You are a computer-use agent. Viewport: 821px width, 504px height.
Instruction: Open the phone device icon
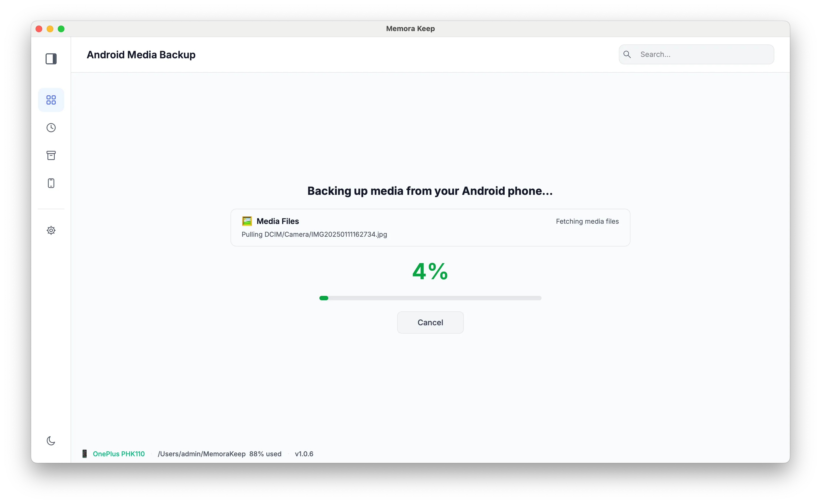tap(51, 183)
